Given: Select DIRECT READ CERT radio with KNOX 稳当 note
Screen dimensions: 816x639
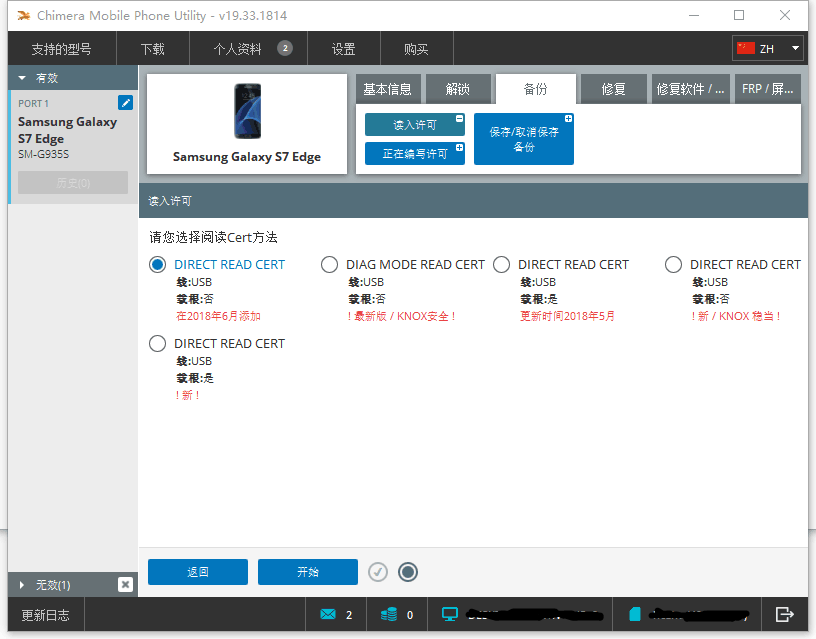Looking at the screenshot, I should coord(673,264).
